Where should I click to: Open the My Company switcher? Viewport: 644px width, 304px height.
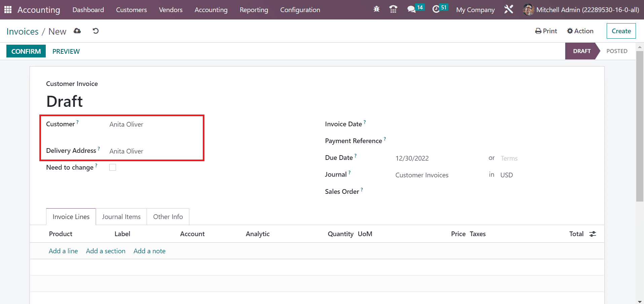[475, 10]
